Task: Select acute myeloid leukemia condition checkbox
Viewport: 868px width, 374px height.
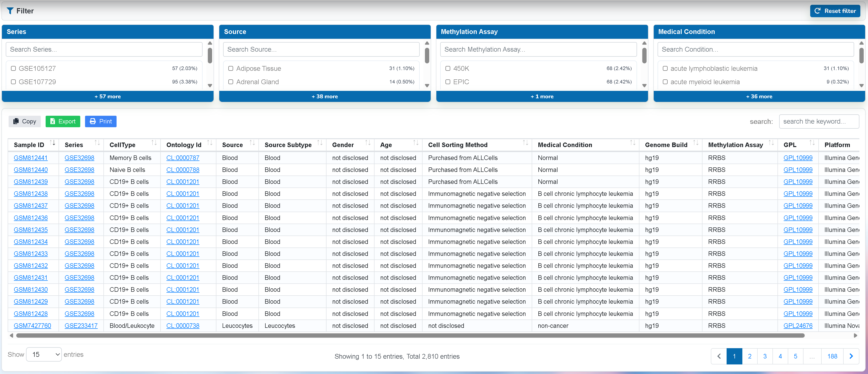Action: [665, 82]
